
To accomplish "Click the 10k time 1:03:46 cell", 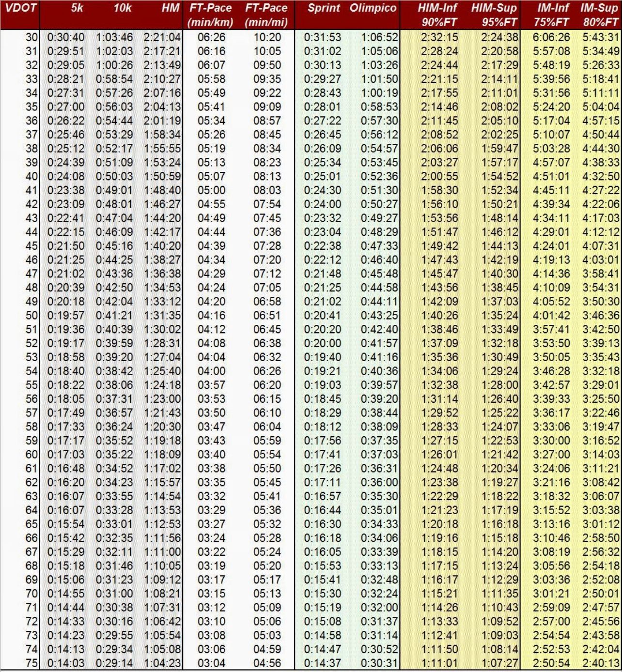I will [114, 37].
